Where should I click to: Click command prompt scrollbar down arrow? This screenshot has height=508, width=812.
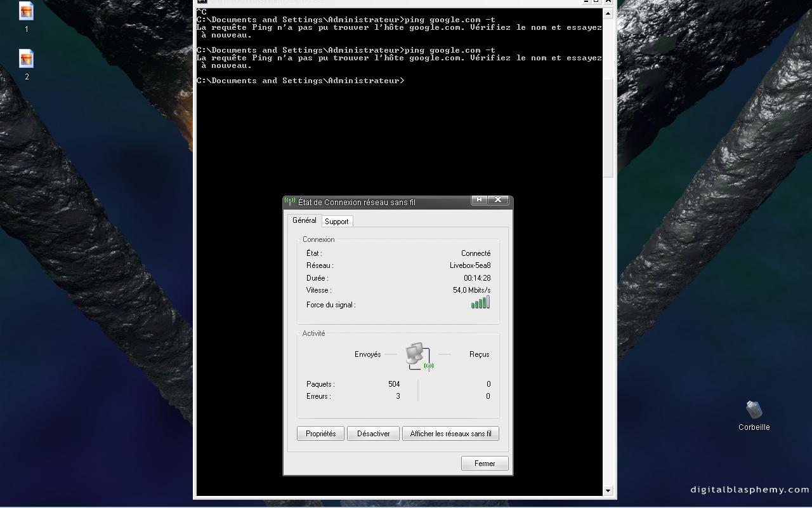pyautogui.click(x=608, y=490)
